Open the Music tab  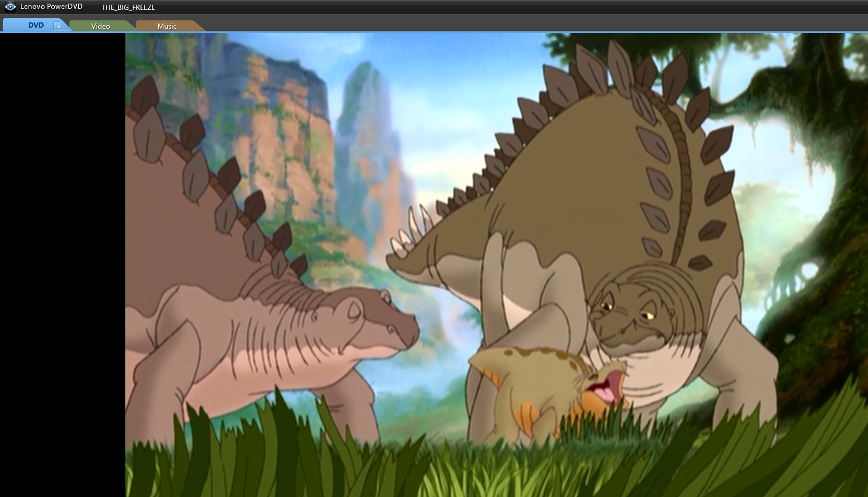click(x=167, y=26)
